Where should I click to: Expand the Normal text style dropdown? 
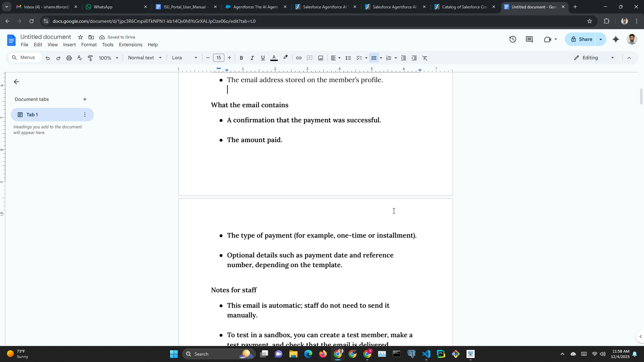[145, 58]
